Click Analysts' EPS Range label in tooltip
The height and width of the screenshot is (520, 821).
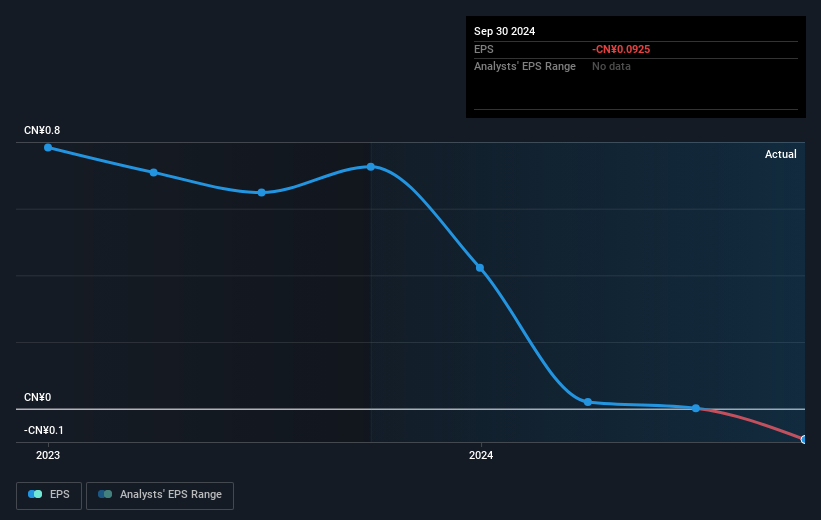point(525,67)
